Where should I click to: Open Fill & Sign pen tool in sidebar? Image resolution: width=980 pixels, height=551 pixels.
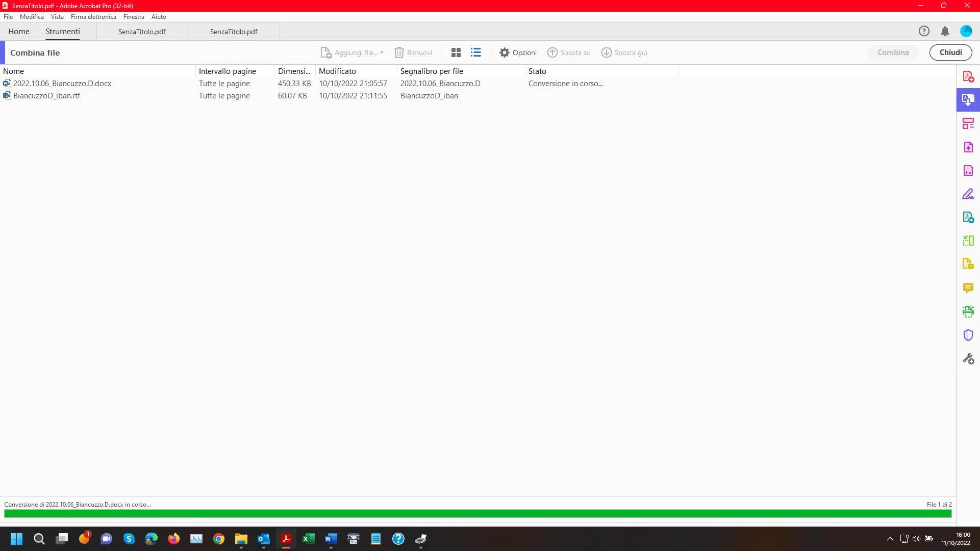tap(968, 194)
